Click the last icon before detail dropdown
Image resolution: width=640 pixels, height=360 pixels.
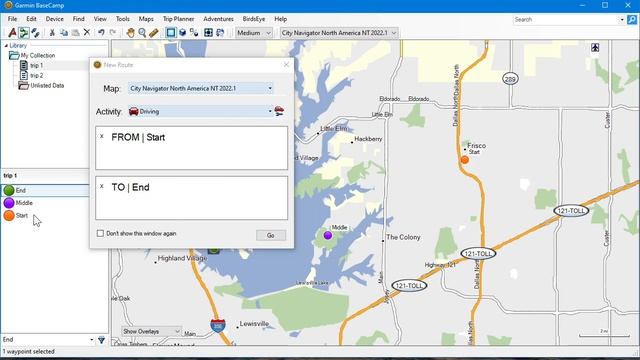tap(220, 33)
